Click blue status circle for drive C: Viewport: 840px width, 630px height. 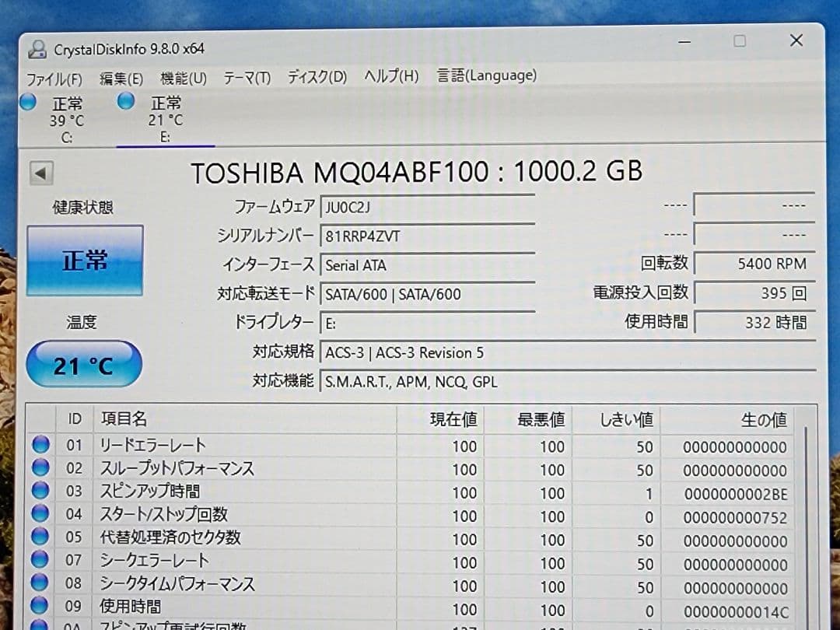28,101
